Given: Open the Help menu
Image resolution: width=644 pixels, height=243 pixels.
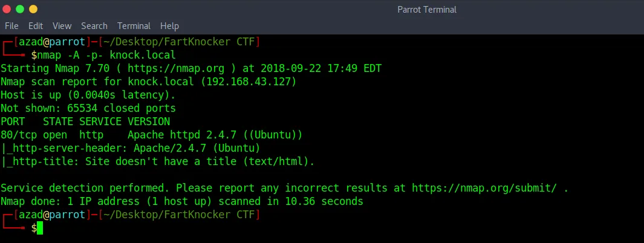Looking at the screenshot, I should 170,26.
